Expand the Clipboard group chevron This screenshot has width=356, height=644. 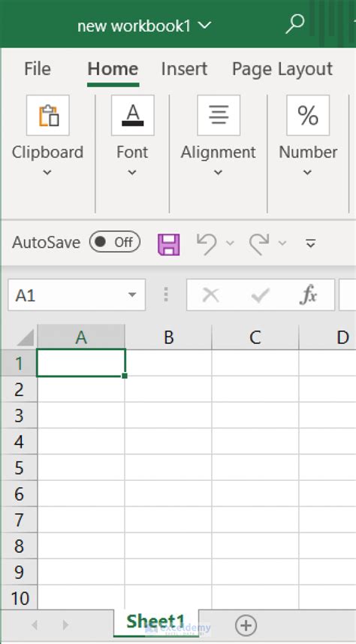(x=47, y=173)
